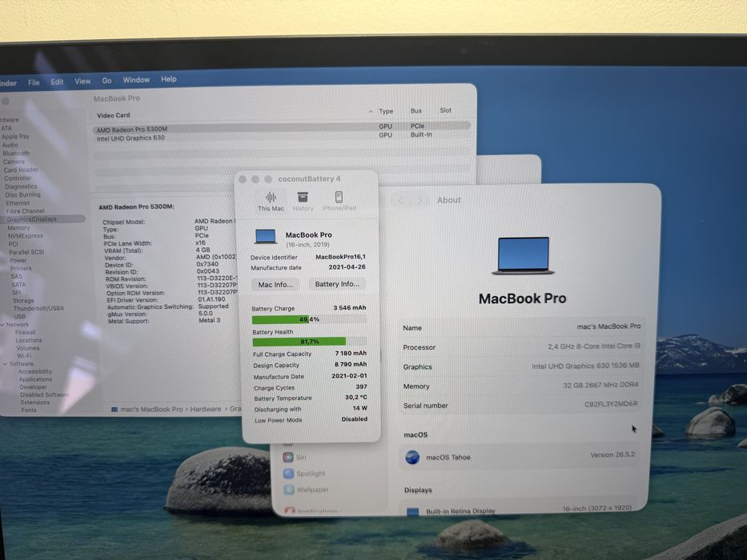The height and width of the screenshot is (560, 747).
Task: Open the History tab in coconutBattery
Action: [303, 202]
